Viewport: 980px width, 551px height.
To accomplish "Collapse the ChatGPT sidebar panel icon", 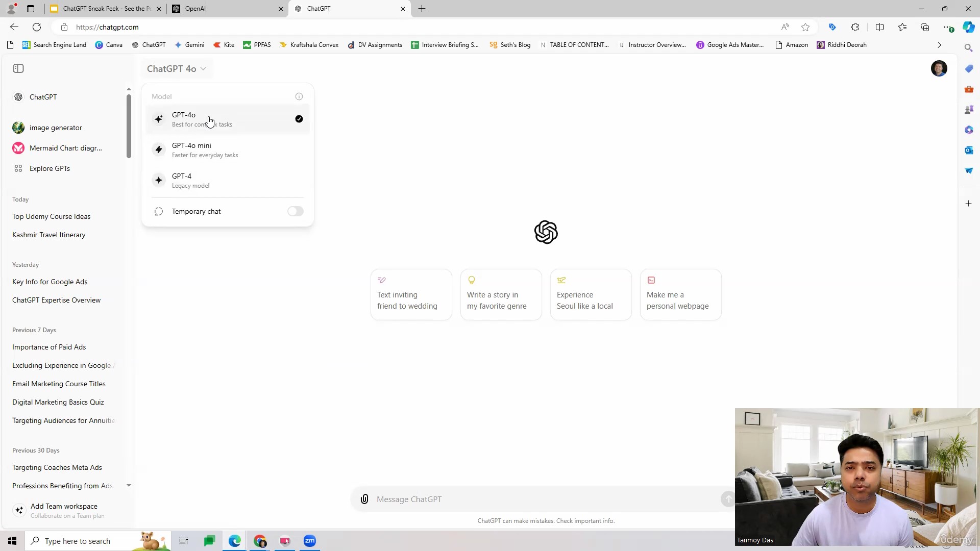I will [18, 68].
